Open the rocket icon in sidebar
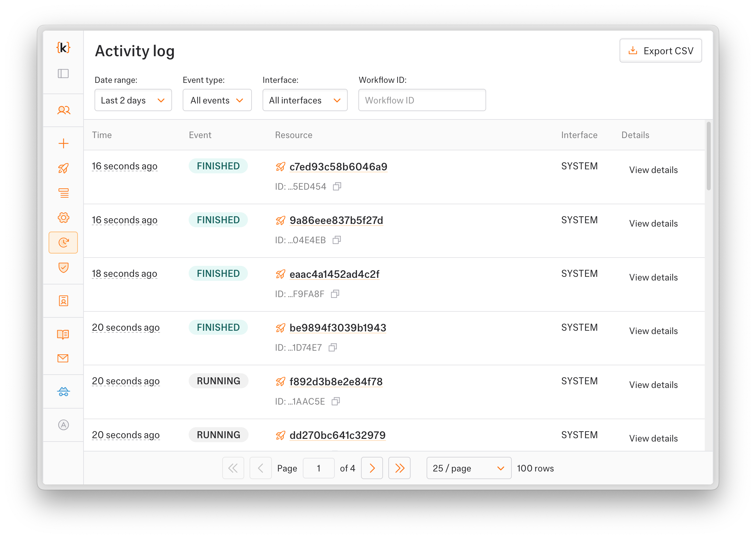The height and width of the screenshot is (539, 756). 64,168
